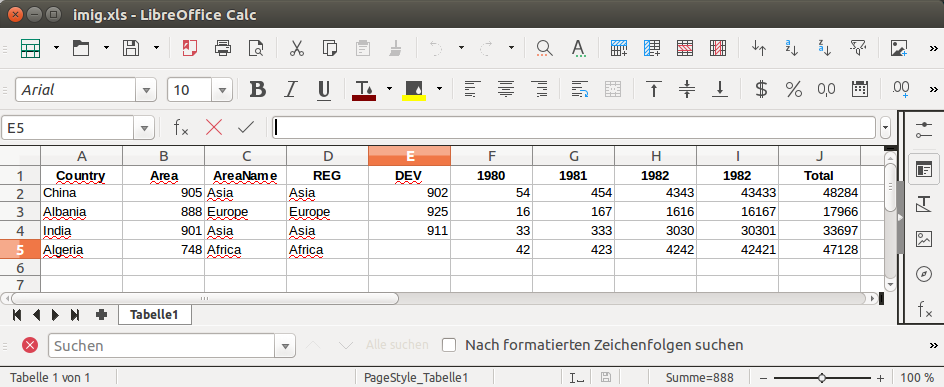The height and width of the screenshot is (387, 944).
Task: Format cell as percent
Action: (793, 90)
